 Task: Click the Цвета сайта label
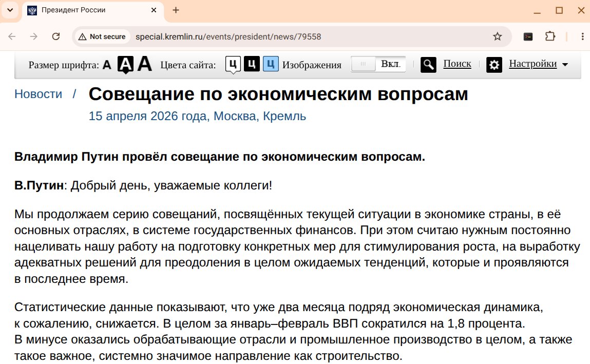click(x=188, y=65)
